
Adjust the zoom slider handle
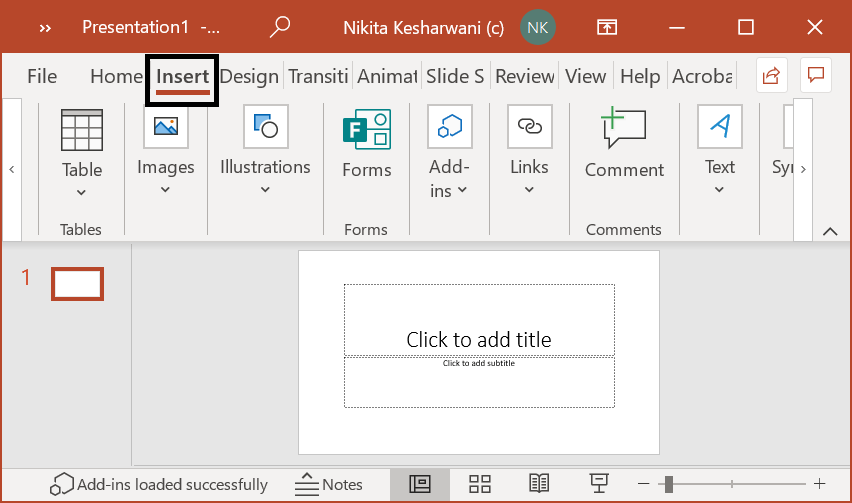(668, 484)
